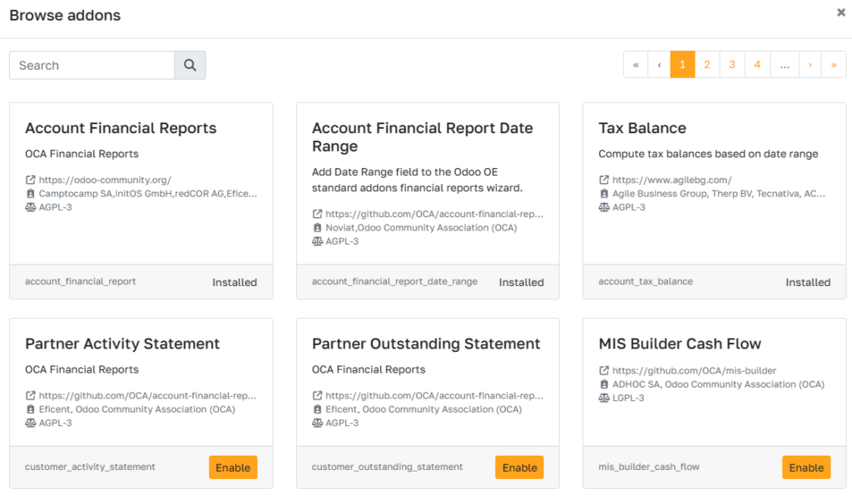852x504 pixels.
Task: Close the Browse addons dialog
Action: pyautogui.click(x=840, y=13)
